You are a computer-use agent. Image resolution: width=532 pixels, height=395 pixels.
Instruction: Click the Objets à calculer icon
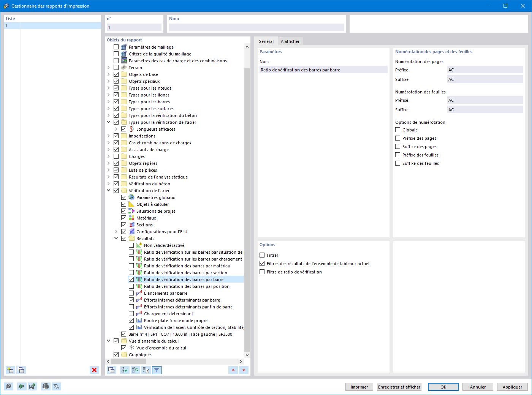tap(131, 204)
